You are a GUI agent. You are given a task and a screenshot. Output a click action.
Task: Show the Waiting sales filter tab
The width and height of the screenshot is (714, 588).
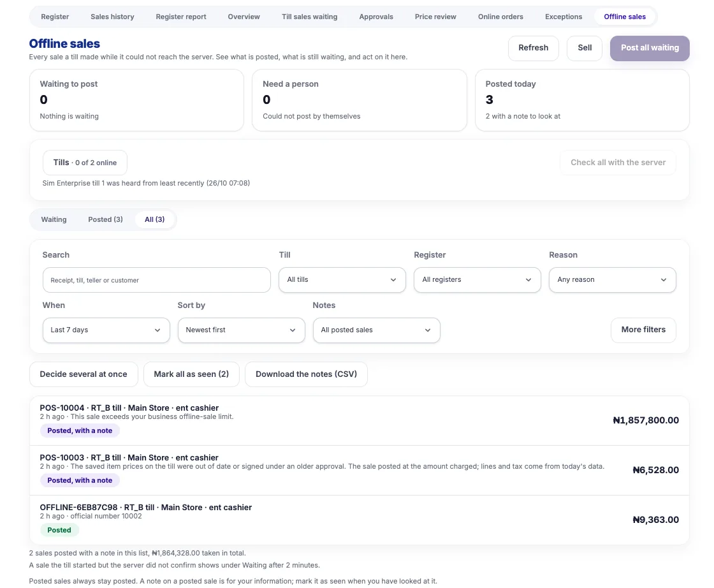(x=54, y=219)
